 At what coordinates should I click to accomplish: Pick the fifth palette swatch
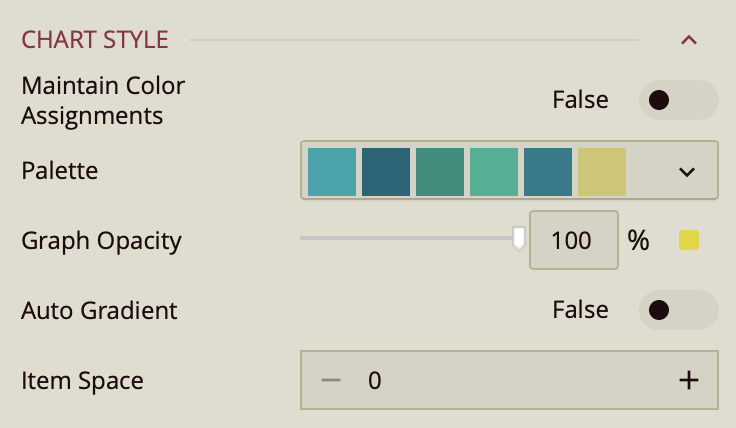pos(548,171)
